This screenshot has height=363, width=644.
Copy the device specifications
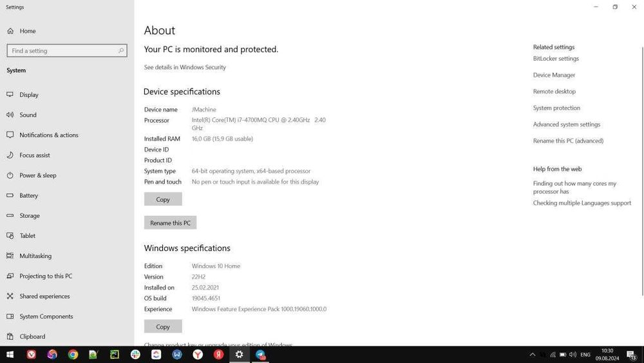click(163, 199)
